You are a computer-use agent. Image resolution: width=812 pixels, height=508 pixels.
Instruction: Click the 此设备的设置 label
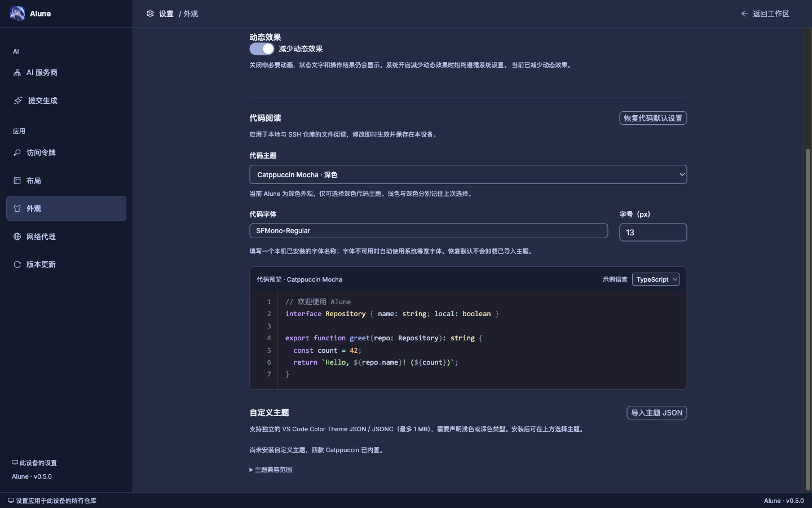point(38,463)
